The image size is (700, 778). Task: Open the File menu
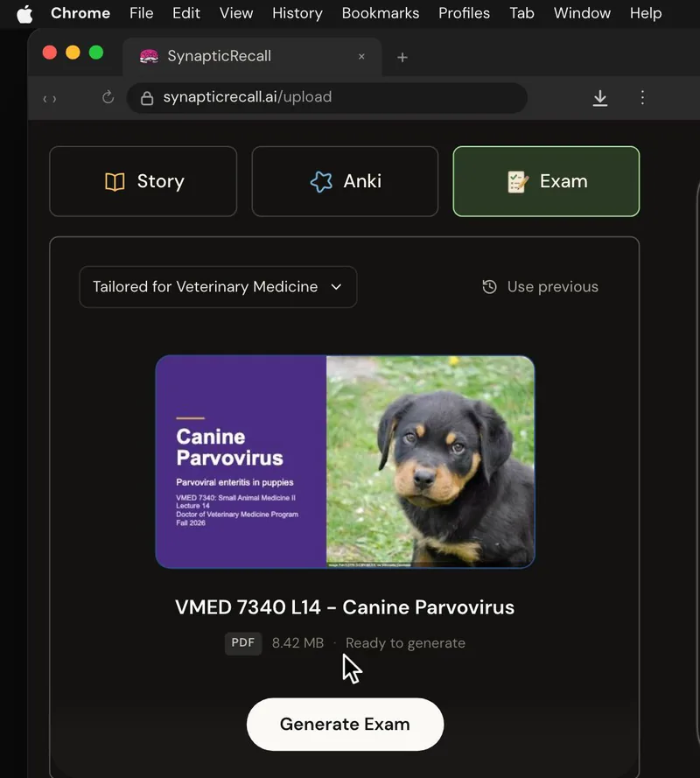click(142, 13)
